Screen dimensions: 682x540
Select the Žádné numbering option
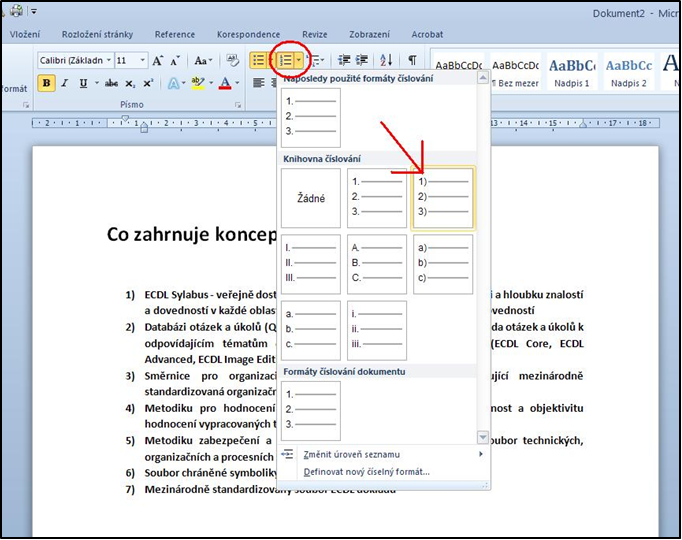coord(311,198)
